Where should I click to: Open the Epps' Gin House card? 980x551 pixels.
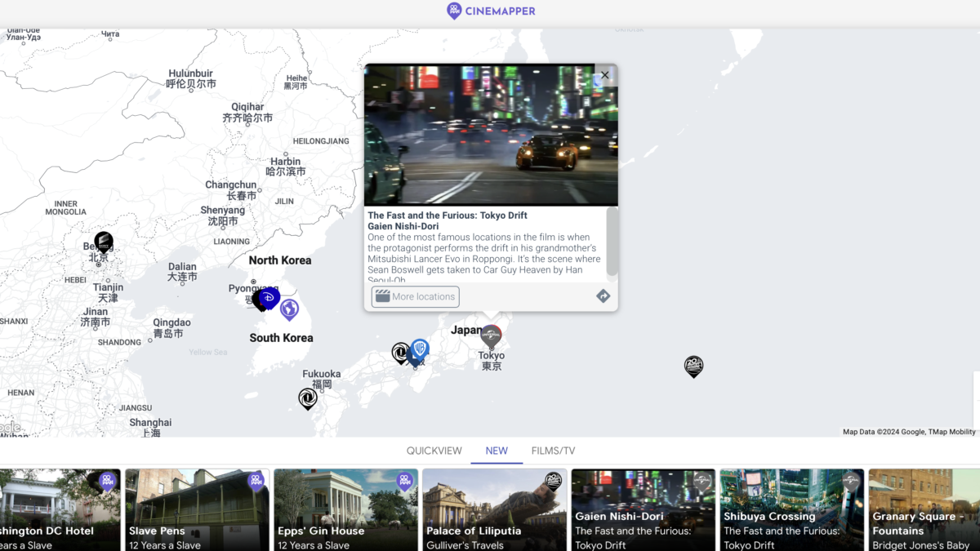[345, 510]
